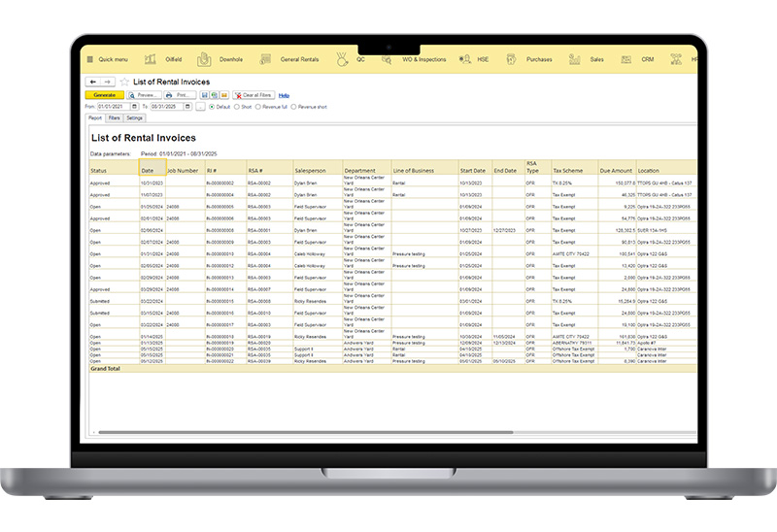Viewport: 777px width, 532px height.
Task: Click the back navigation arrow
Action: click(x=91, y=82)
